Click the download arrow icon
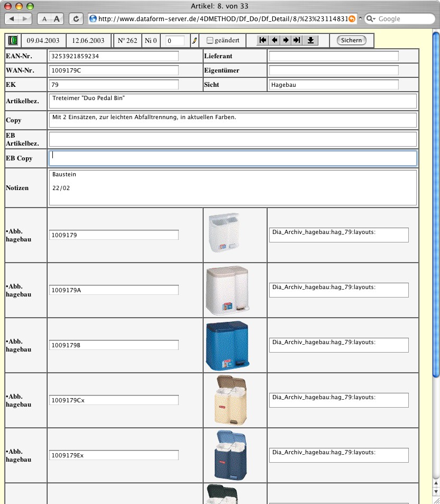The width and height of the screenshot is (440, 504). coord(311,40)
